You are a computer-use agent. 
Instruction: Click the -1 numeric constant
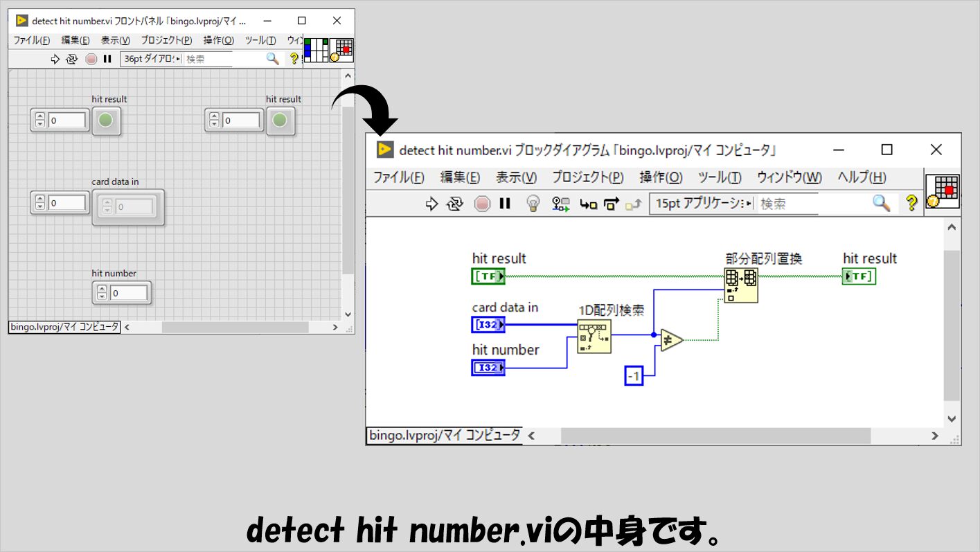634,376
